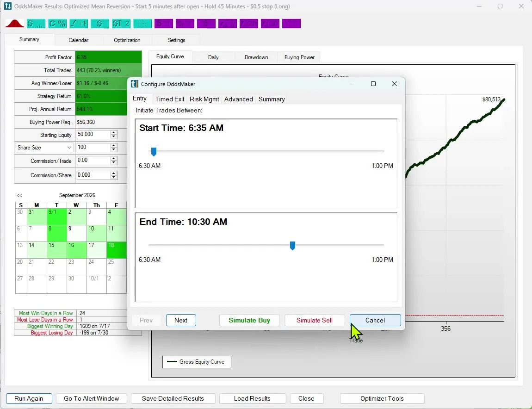Click the Next button
Screen dimensions: 532x409
181,321
